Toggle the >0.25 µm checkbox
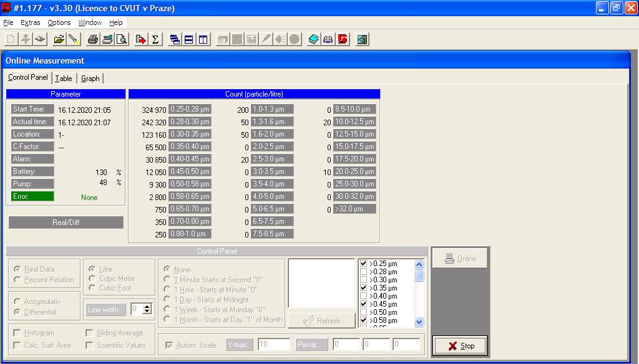This screenshot has height=364, width=639. tap(364, 264)
